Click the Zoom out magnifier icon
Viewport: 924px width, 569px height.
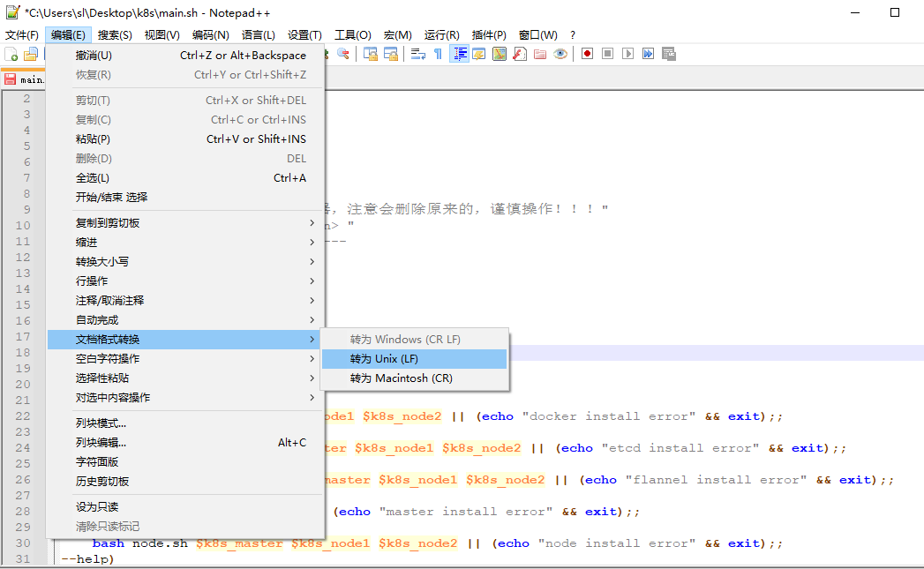pyautogui.click(x=343, y=54)
